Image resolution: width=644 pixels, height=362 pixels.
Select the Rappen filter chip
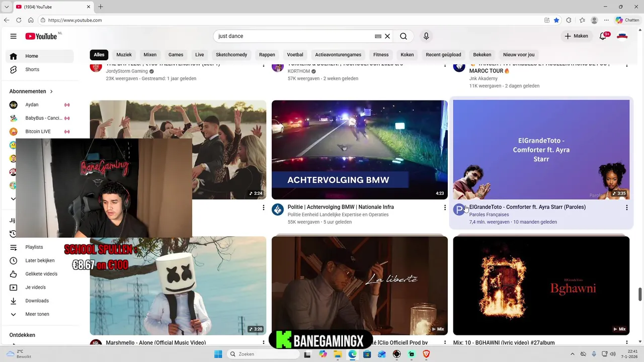point(267,54)
